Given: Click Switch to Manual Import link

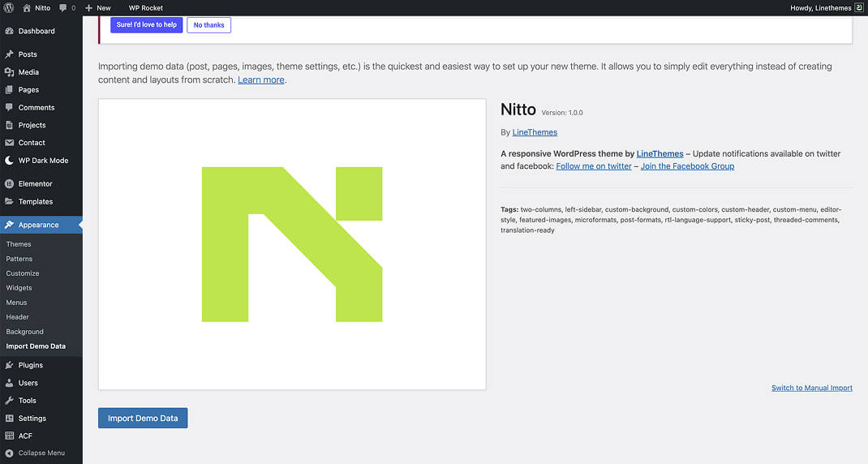Looking at the screenshot, I should (811, 388).
